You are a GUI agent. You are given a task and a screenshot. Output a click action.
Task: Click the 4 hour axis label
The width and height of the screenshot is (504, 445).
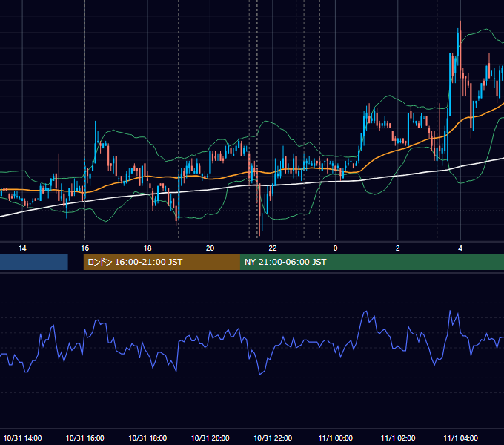[x=460, y=248]
